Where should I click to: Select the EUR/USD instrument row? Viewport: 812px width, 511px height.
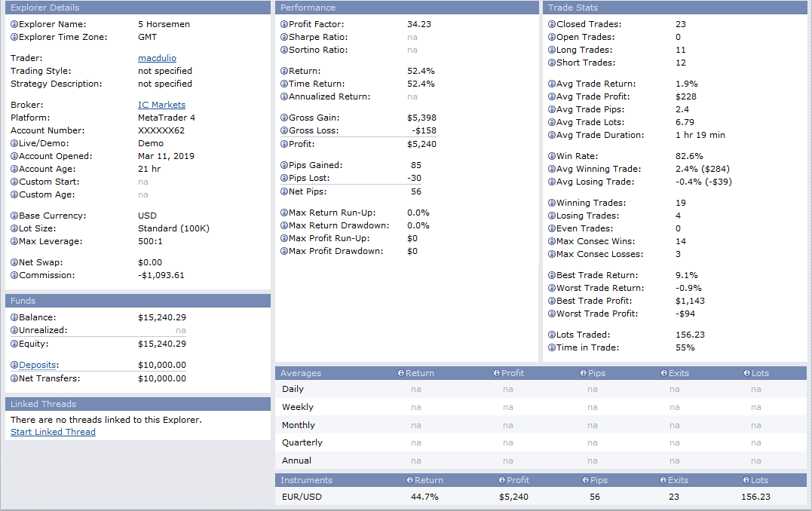coord(302,497)
